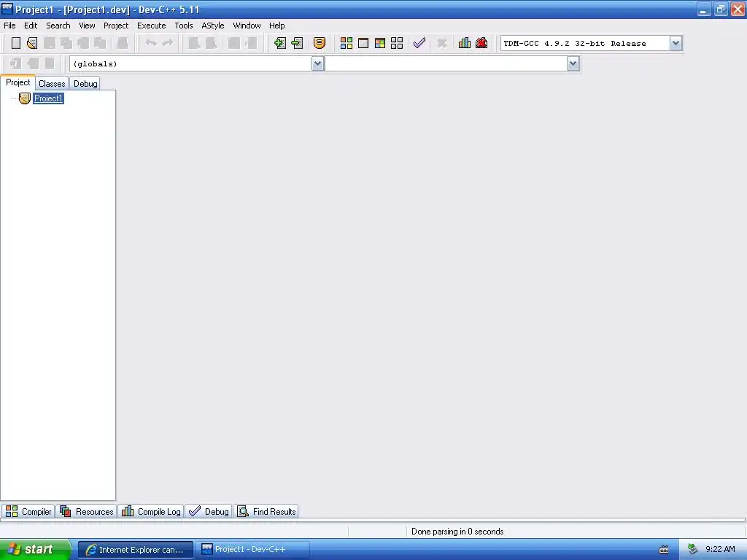The width and height of the screenshot is (747, 560).
Task: Click the Rebuild All toolbar icon
Action: 397,43
